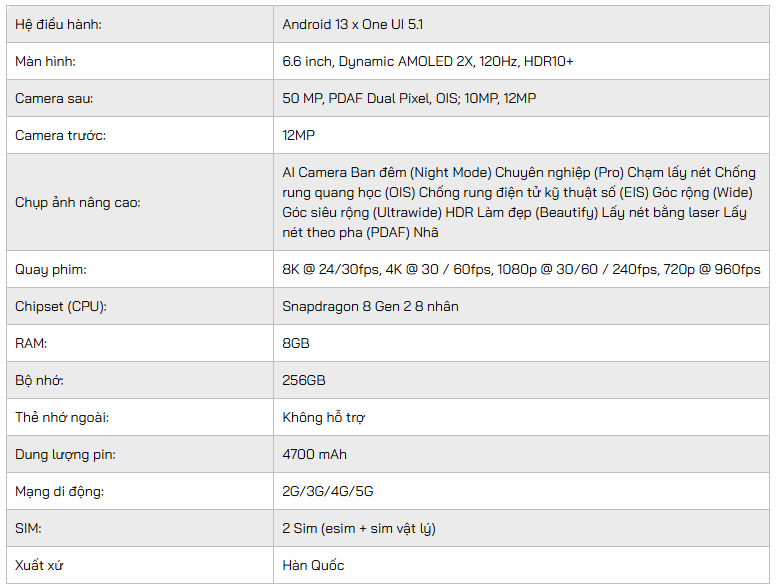The image size is (776, 585).
Task: Click the '2 Sim (esim + sim vật lý)' text
Action: (x=359, y=528)
